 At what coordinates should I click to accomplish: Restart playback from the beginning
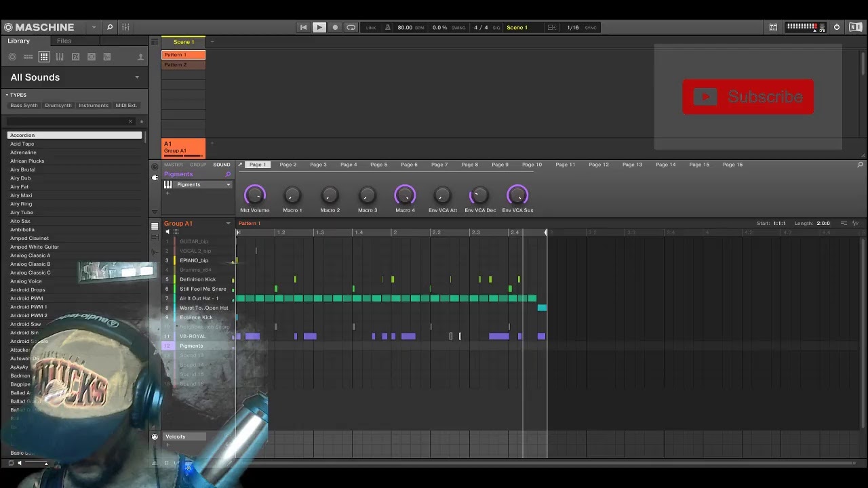(303, 27)
